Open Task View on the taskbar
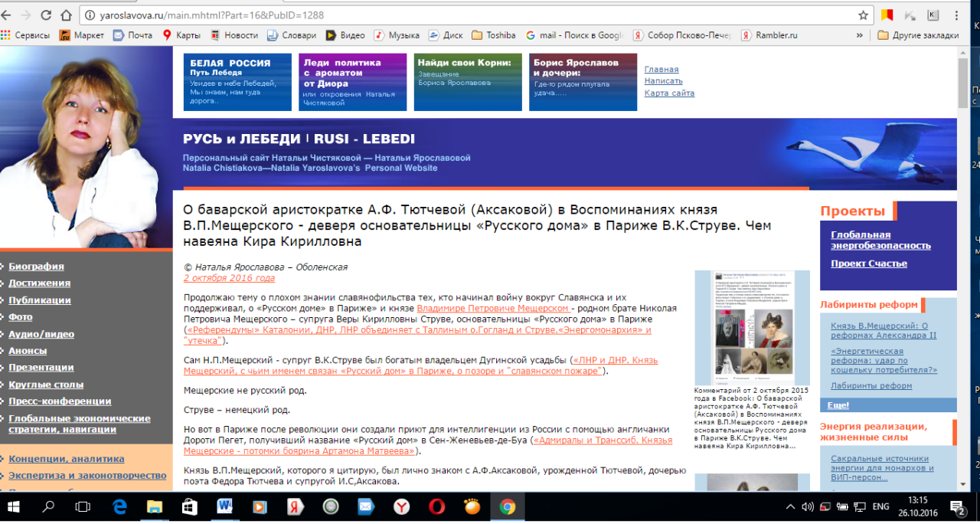980x524 pixels. [x=83, y=506]
